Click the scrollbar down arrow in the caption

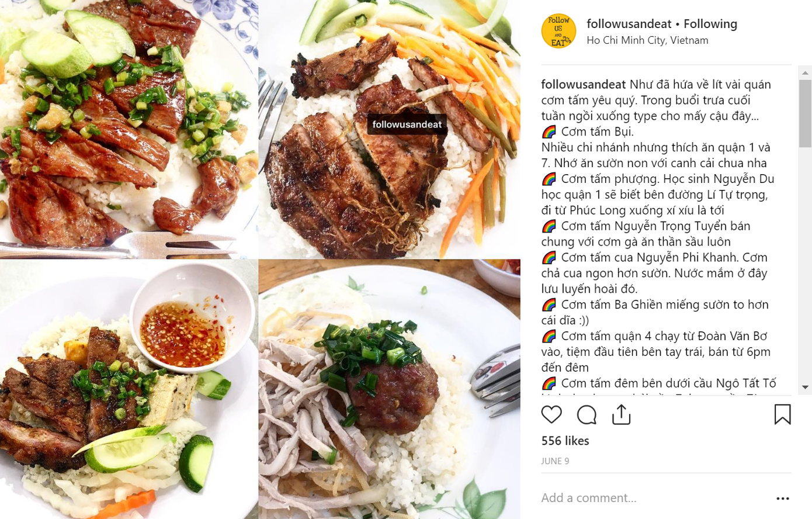(x=805, y=387)
